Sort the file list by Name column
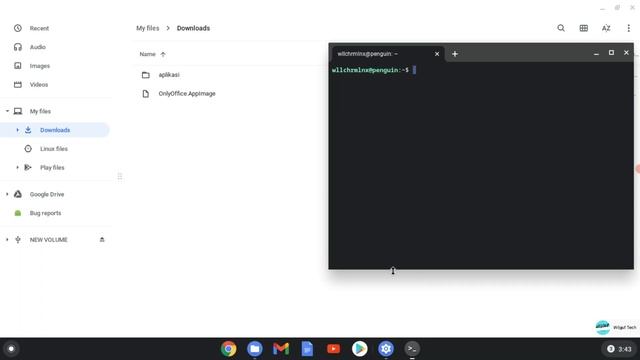The image size is (640, 360). click(147, 54)
